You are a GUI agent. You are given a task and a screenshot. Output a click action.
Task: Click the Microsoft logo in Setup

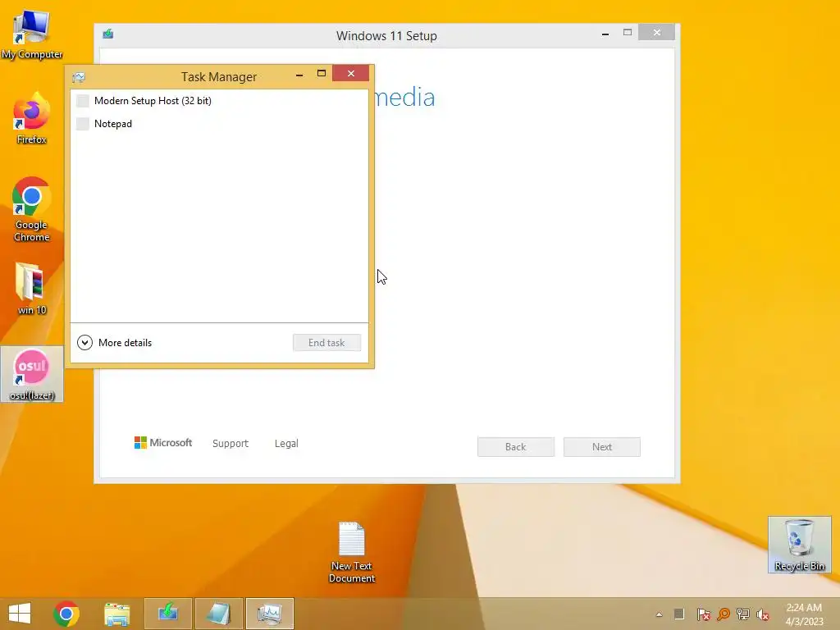pyautogui.click(x=163, y=443)
